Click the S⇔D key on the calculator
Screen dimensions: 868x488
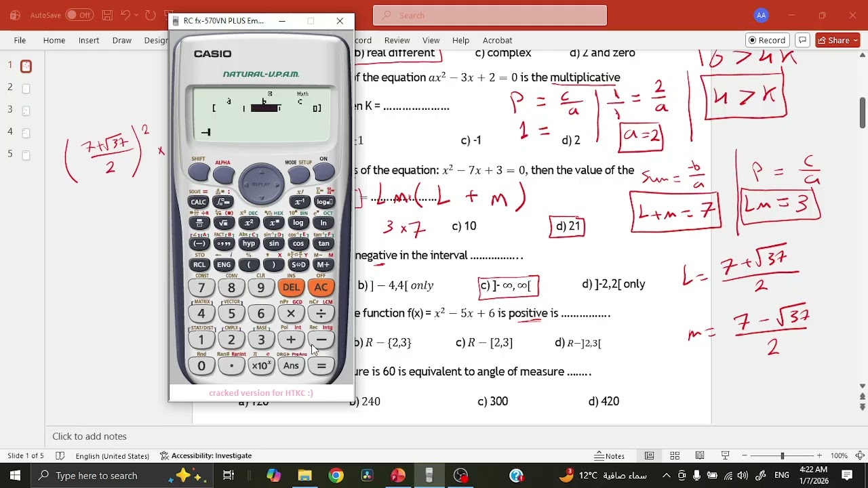coord(298,265)
